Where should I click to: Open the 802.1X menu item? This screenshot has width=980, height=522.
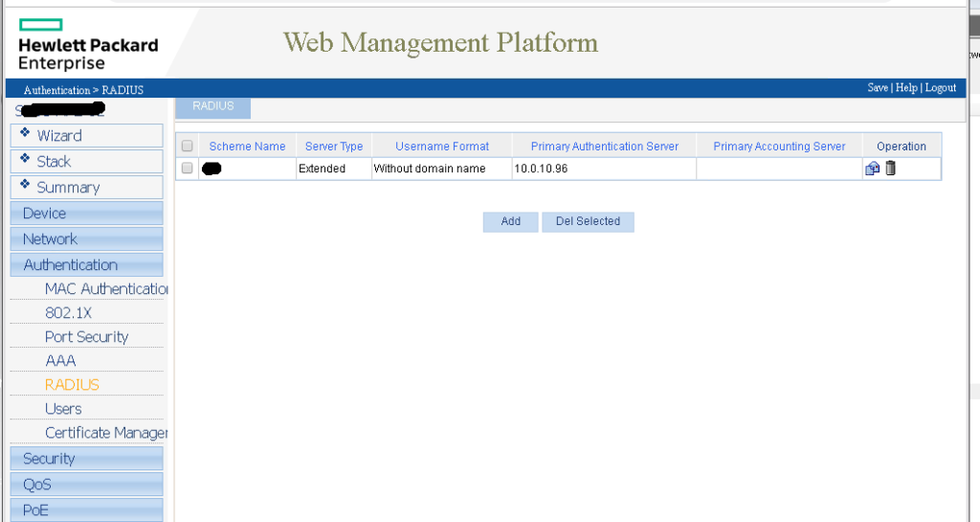coord(68,313)
